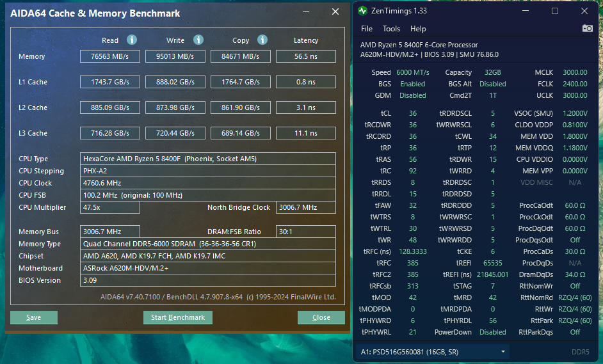The width and height of the screenshot is (603, 364).
Task: Select the Memory copy value 84671 MB/s
Action: 240,56
